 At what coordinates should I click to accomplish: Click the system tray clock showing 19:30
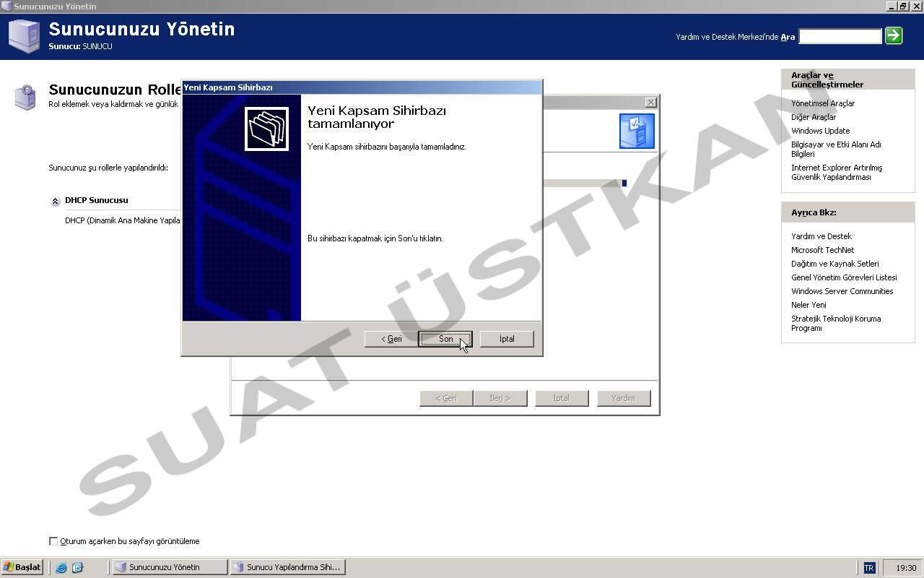pos(906,568)
